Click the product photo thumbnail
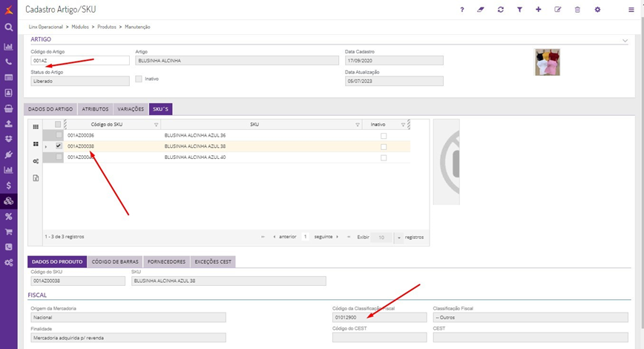This screenshot has width=644, height=349. click(x=548, y=62)
